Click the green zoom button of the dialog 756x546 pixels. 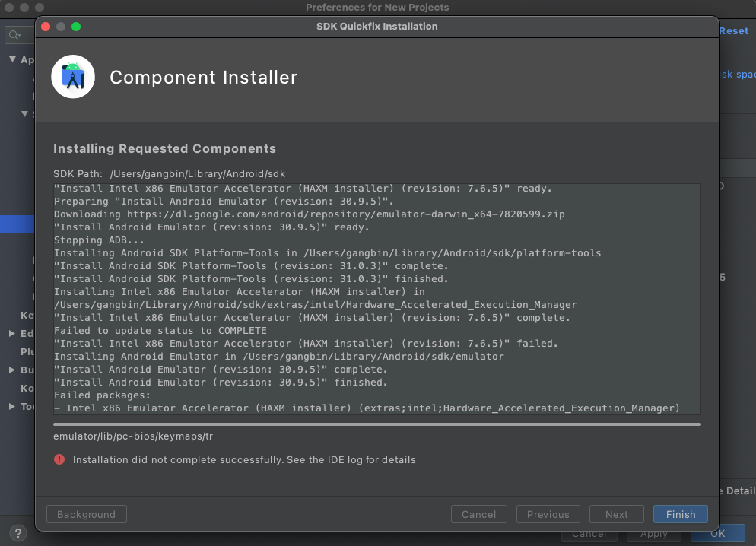[76, 27]
